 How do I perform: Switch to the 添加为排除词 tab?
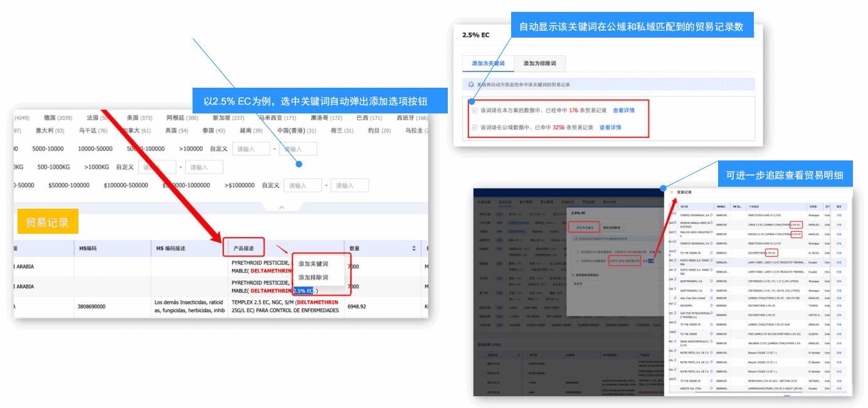click(x=540, y=64)
